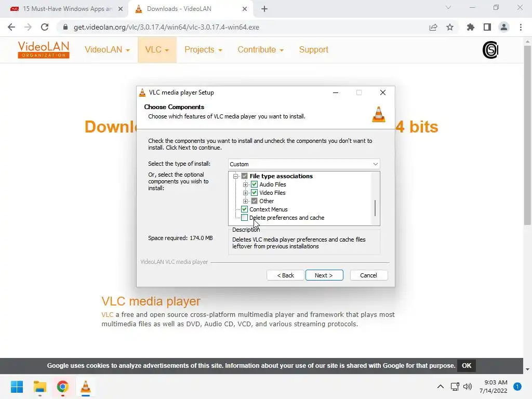Click the 'VLC media player' page heading
532x399 pixels.
(151, 301)
